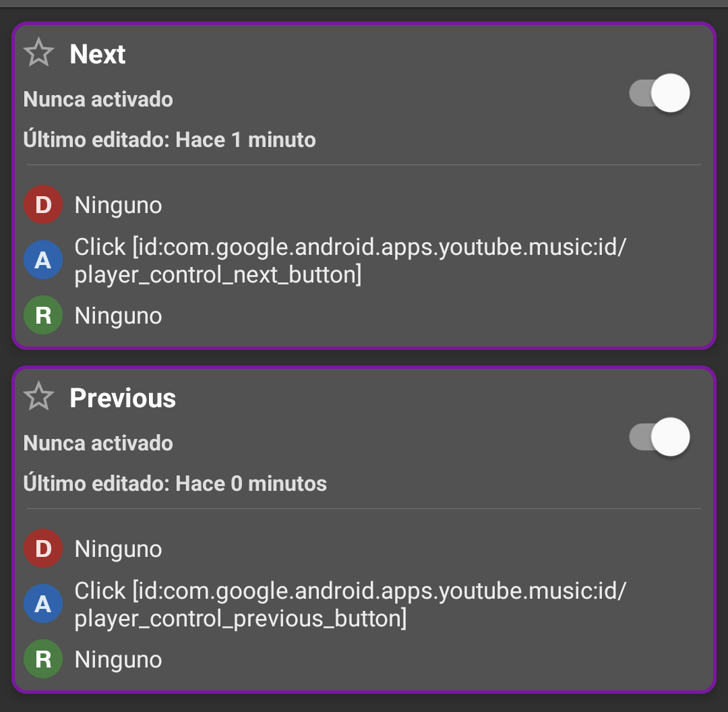This screenshot has height=712, width=728.
Task: Expand the Ninguno trigger entry on Next
Action: pos(118,205)
